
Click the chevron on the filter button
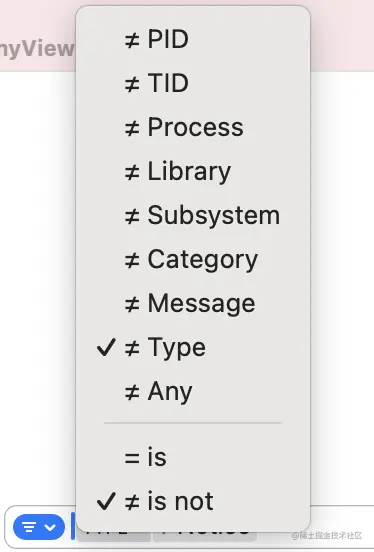pos(50,527)
